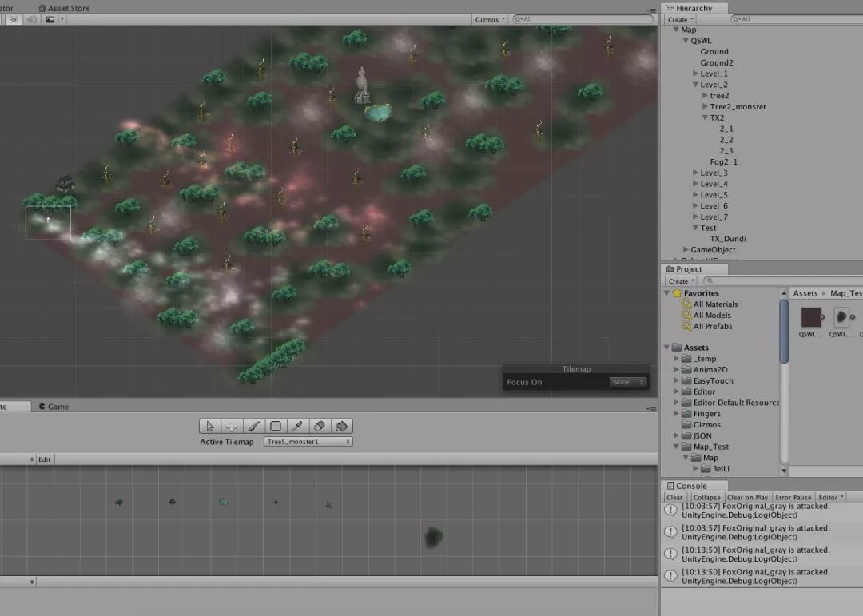
Task: Select the Paintbrush tile tool
Action: coord(253,426)
